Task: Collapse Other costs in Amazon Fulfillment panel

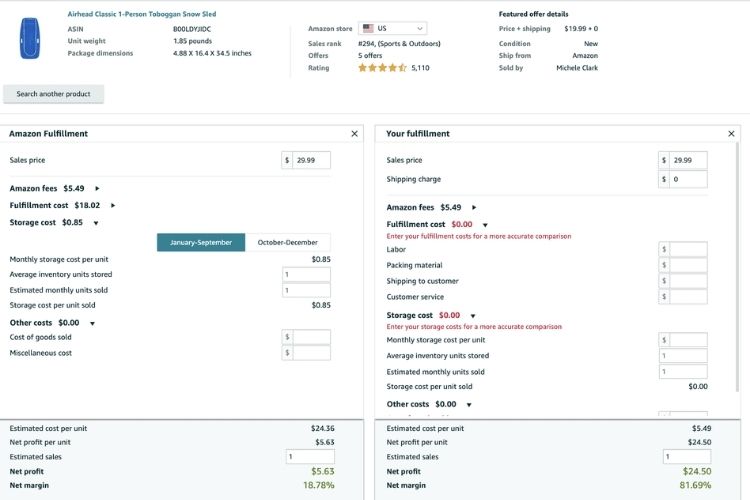Action: click(x=92, y=323)
